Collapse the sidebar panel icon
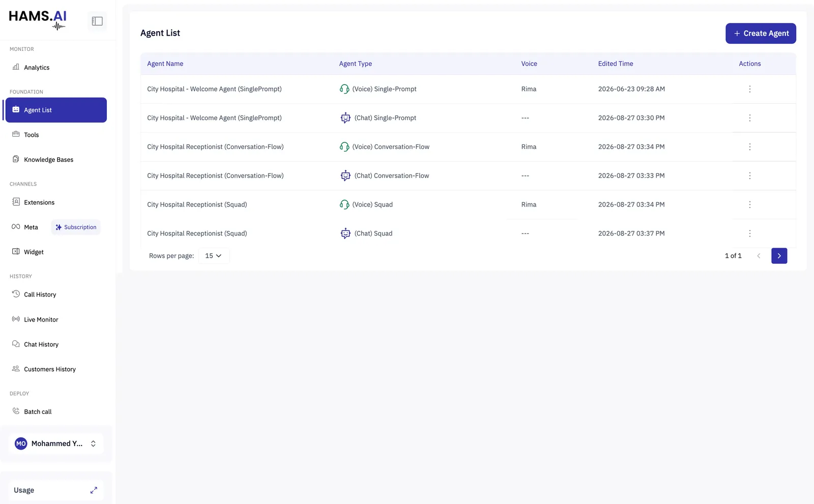 [x=97, y=21]
